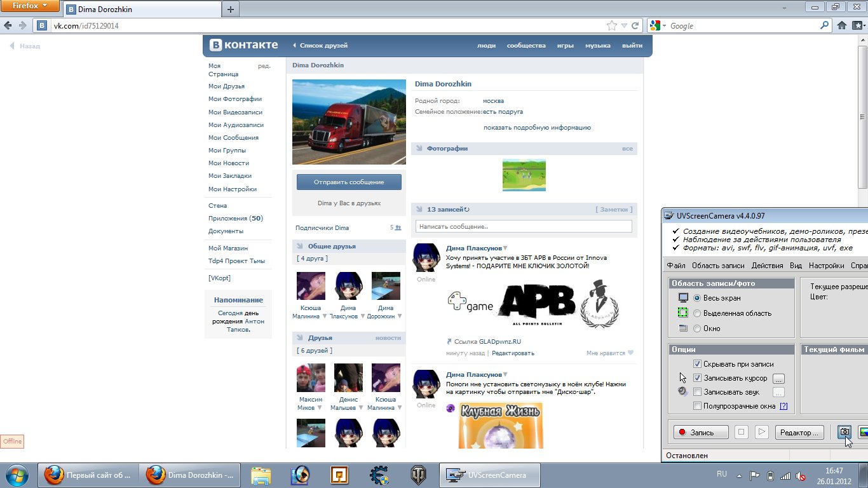Click the Firefox home icon
This screenshot has width=868, height=488.
click(x=842, y=26)
